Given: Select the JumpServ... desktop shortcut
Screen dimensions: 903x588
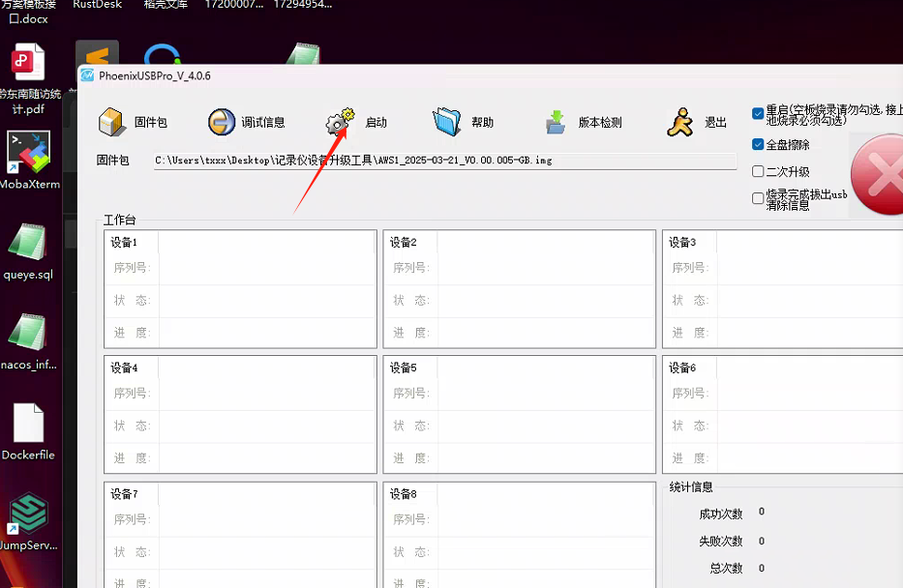Looking at the screenshot, I should pyautogui.click(x=29, y=522).
